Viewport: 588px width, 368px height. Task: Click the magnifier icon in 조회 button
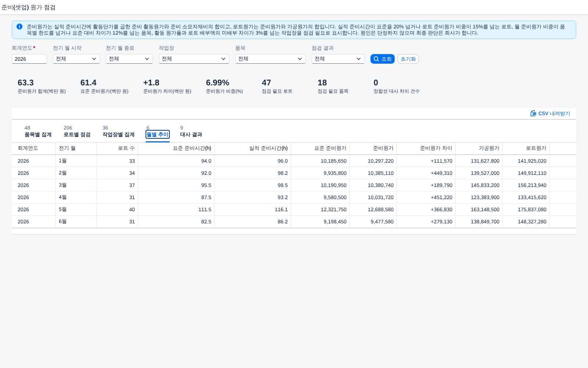point(376,59)
